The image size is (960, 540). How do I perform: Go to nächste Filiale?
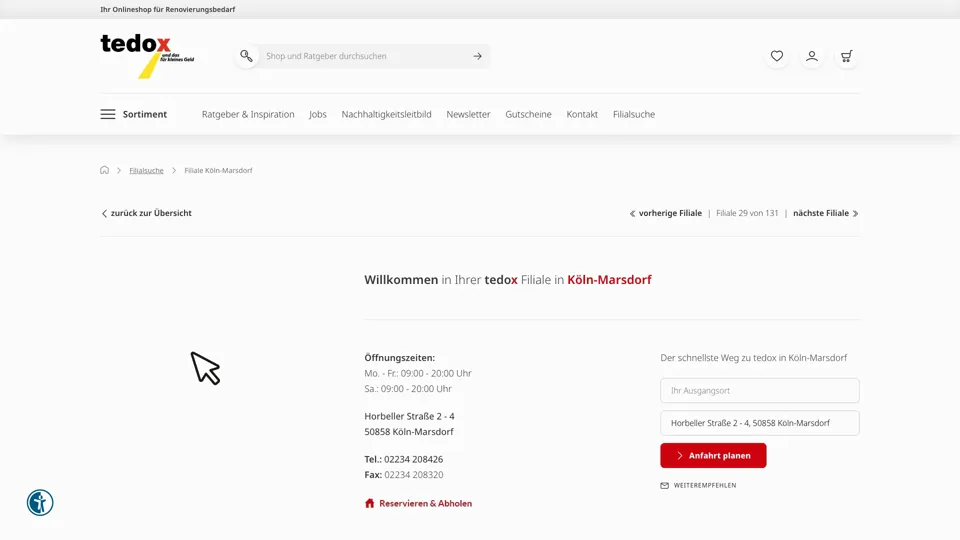point(826,213)
